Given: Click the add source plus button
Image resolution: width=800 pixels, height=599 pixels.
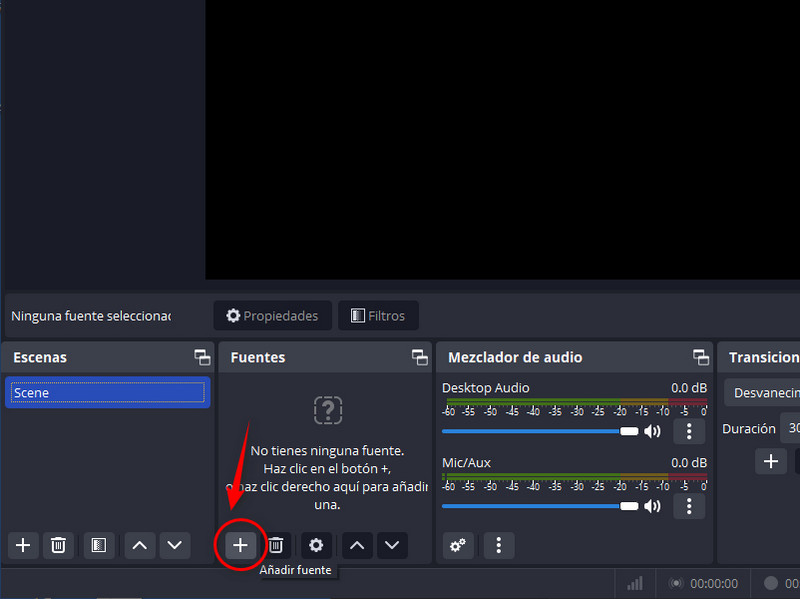Looking at the screenshot, I should tap(240, 545).
